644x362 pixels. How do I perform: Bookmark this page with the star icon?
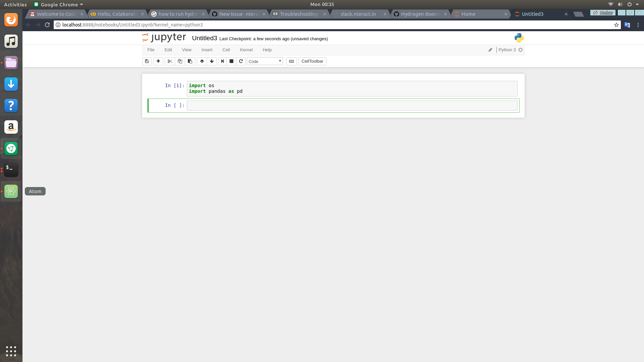tap(616, 25)
